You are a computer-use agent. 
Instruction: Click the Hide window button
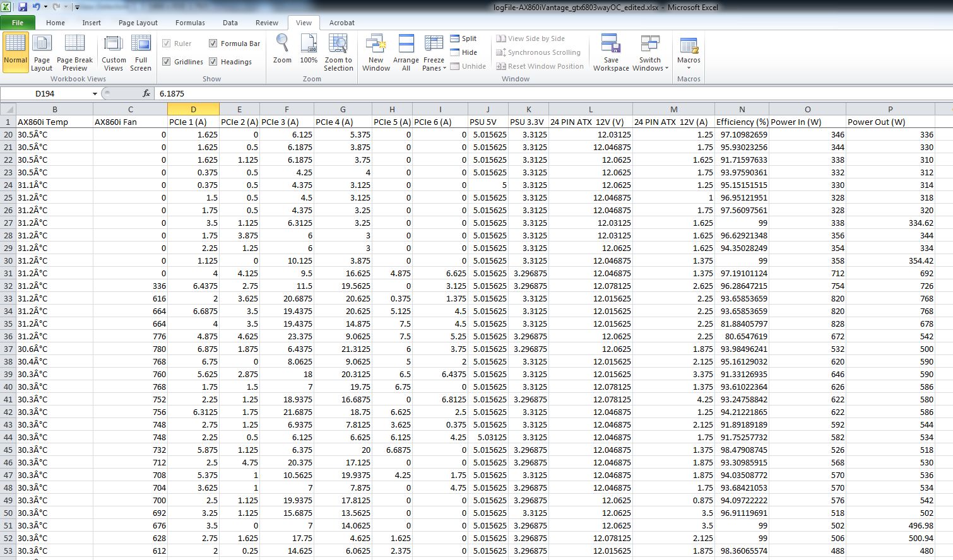pyautogui.click(x=463, y=52)
